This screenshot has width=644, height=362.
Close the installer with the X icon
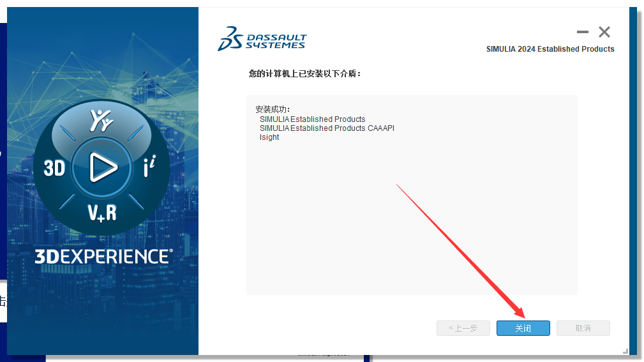pyautogui.click(x=604, y=32)
